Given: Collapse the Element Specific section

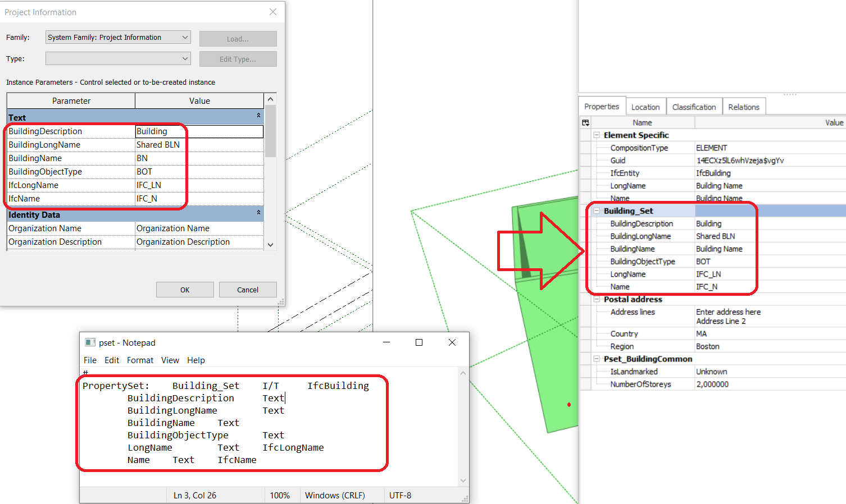Looking at the screenshot, I should (x=596, y=135).
